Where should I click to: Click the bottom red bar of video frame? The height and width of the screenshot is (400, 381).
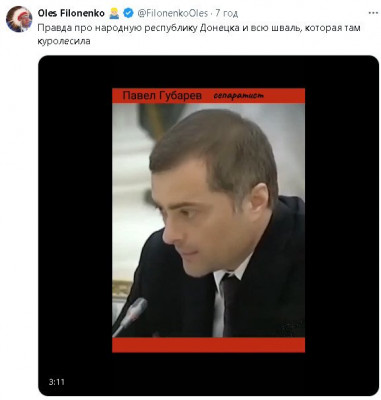tap(208, 345)
